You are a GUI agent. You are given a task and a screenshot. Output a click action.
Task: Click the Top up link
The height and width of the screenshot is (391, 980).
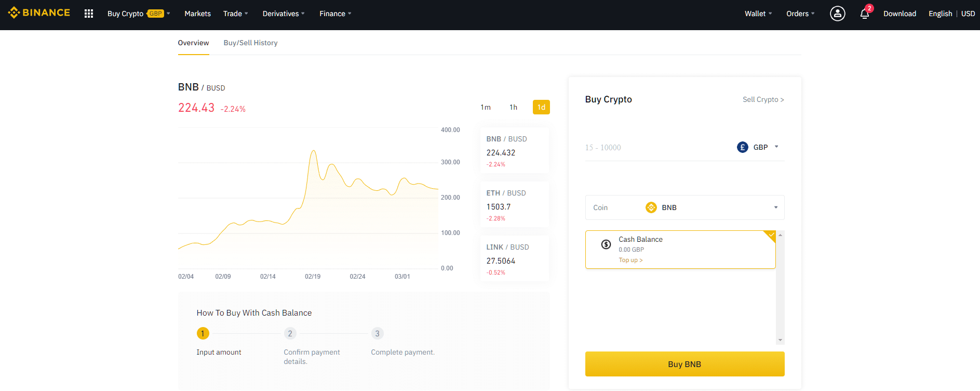pyautogui.click(x=630, y=260)
